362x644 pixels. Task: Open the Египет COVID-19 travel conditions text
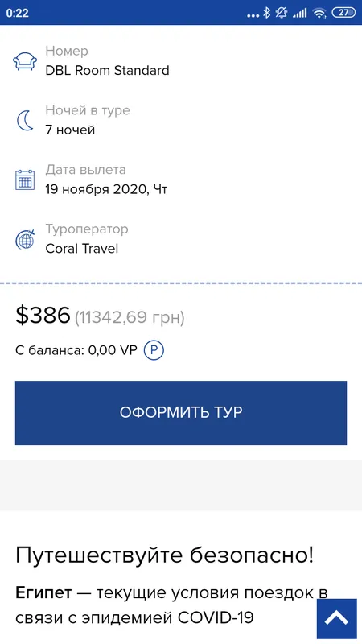tap(171, 605)
